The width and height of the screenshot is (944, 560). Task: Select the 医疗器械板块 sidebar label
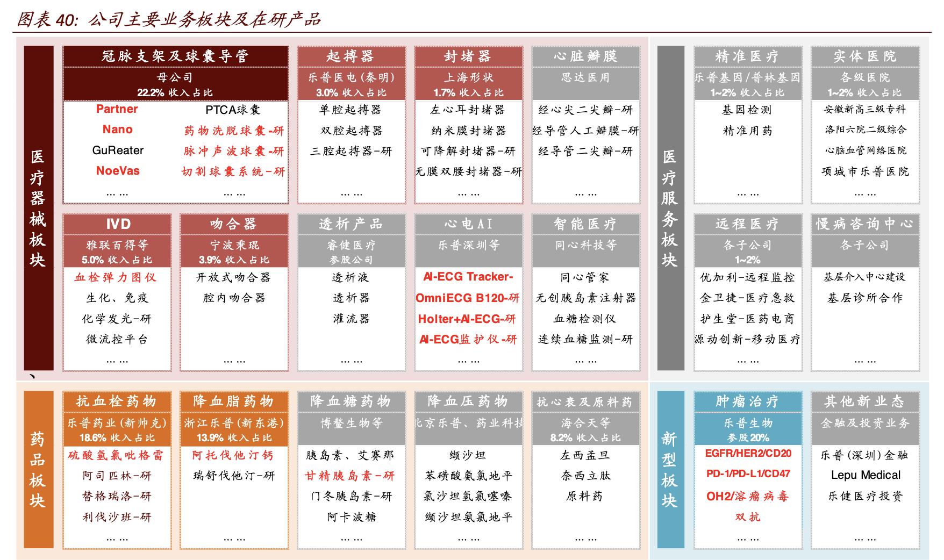click(x=38, y=210)
